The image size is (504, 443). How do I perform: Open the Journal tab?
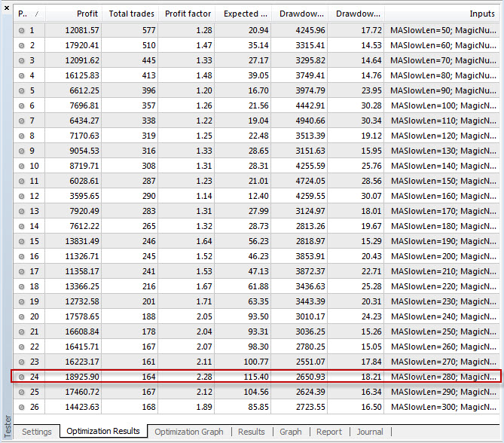pyautogui.click(x=369, y=432)
